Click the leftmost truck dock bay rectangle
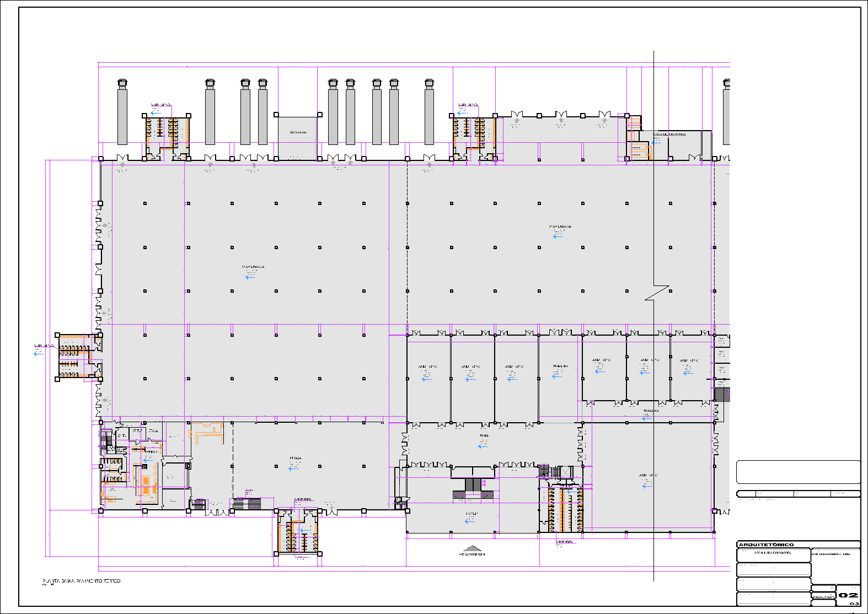Image resolution: width=868 pixels, height=614 pixels. click(x=122, y=116)
